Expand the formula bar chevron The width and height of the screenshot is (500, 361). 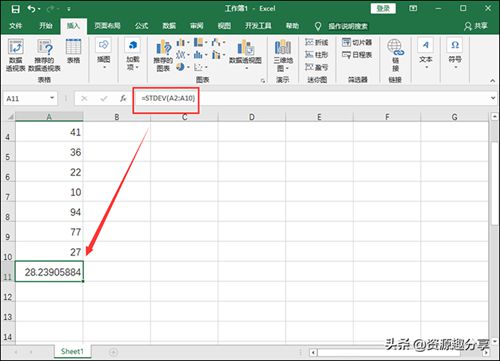[x=493, y=98]
